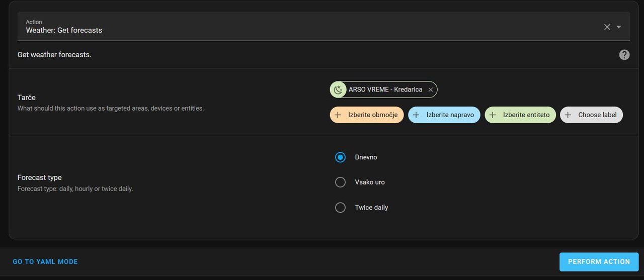Click the plus icon on Izberite območje

click(x=338, y=115)
